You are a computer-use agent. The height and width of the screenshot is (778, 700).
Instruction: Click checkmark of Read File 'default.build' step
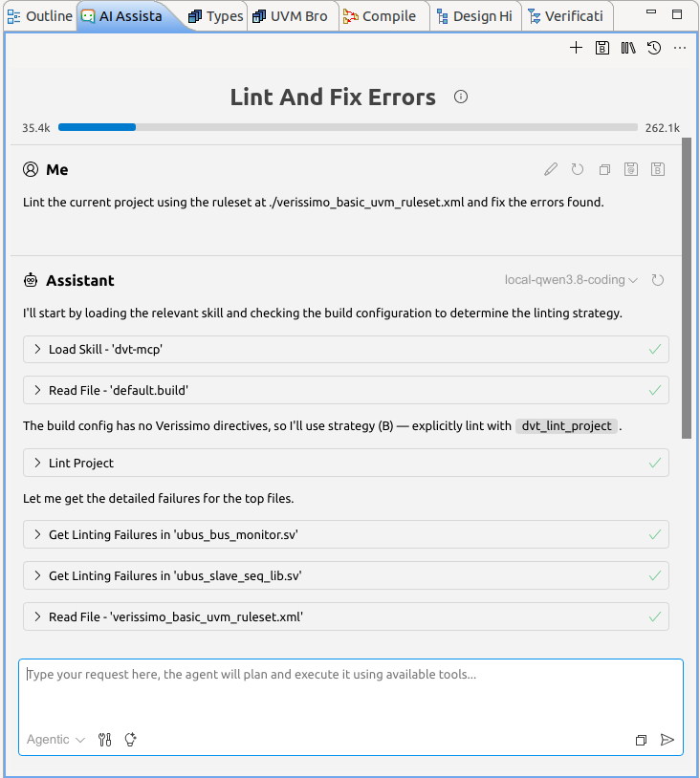click(x=655, y=391)
